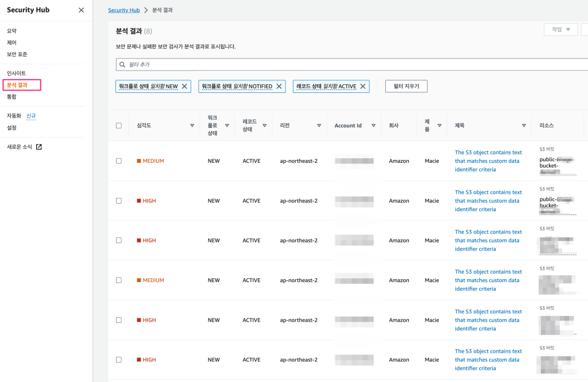The width and height of the screenshot is (588, 382).
Task: Sort by 제목 column arrow
Action: (524, 126)
